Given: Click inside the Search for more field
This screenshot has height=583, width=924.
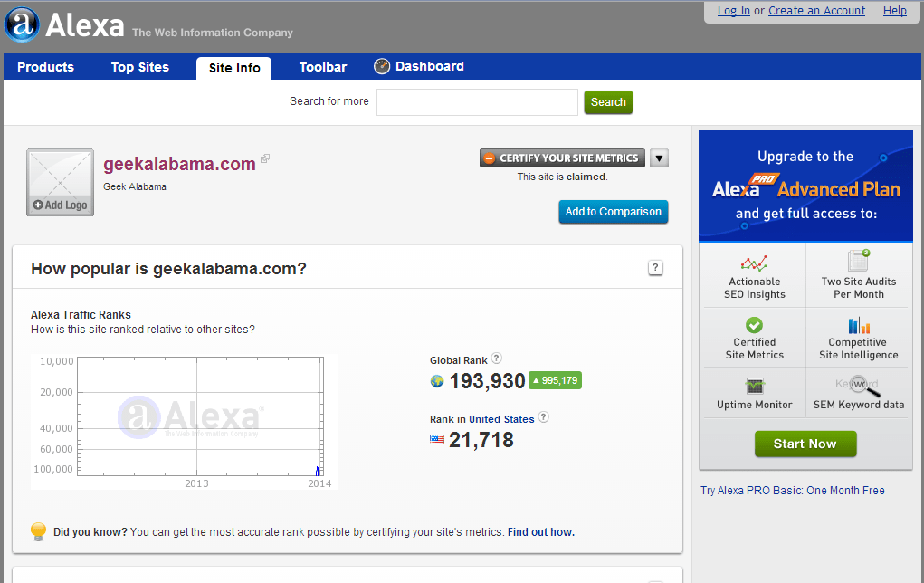Looking at the screenshot, I should [477, 102].
